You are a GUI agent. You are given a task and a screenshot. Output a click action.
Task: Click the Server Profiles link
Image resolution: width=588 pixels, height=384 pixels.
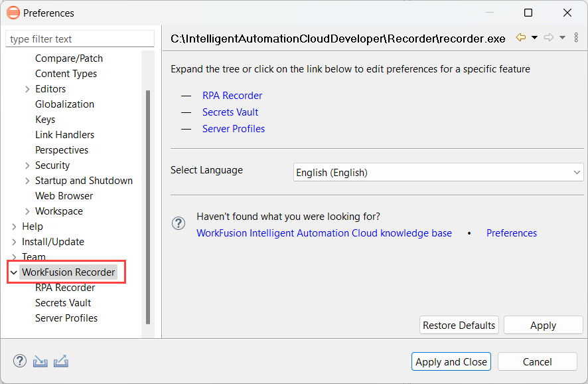coord(234,129)
